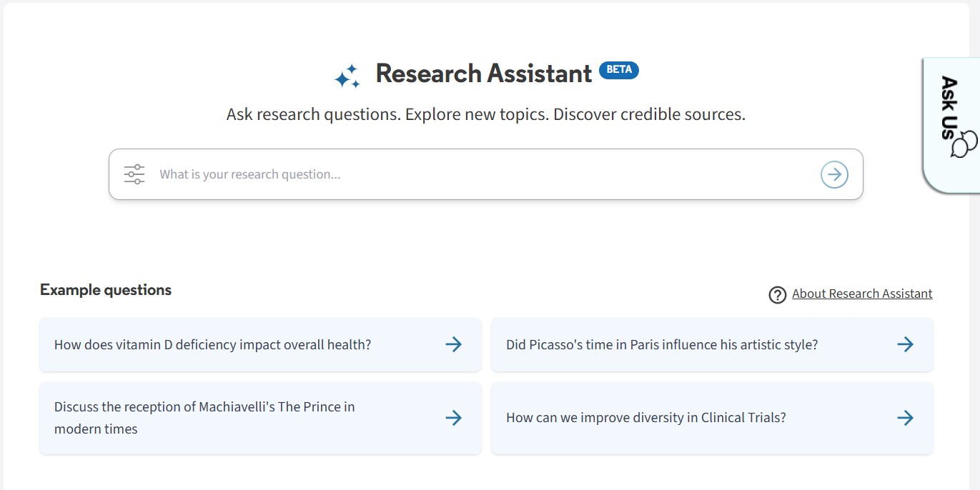Click the question mark help icon
This screenshot has height=490, width=980.
click(x=777, y=294)
